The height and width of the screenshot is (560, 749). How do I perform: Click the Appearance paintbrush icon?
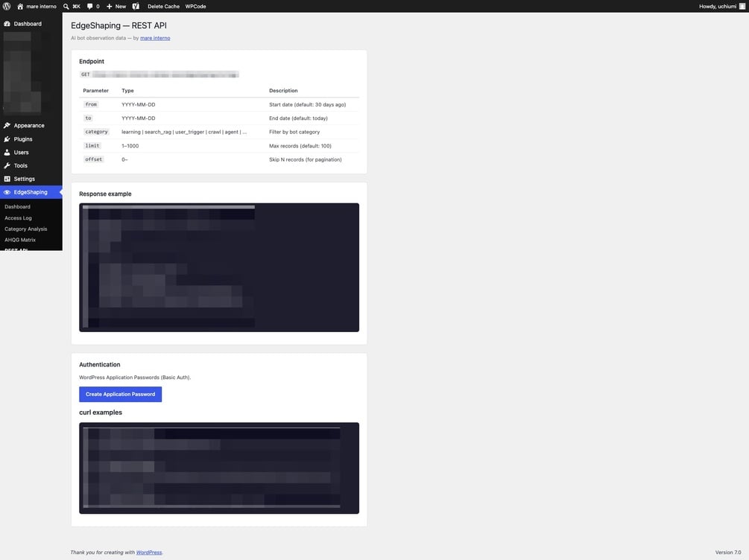tap(7, 126)
